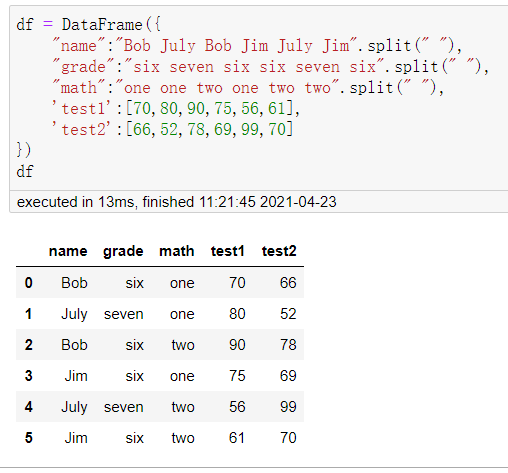Click the 'name' column header
This screenshot has width=508, height=473.
click(68, 251)
